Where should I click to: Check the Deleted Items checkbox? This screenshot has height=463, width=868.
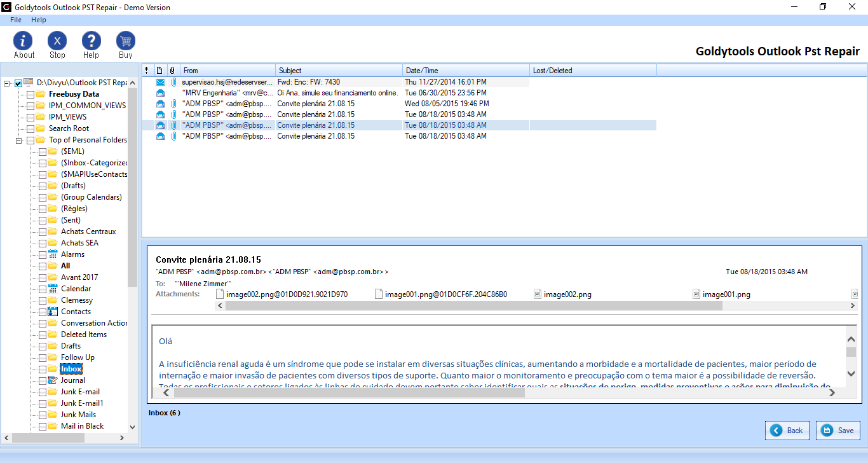coord(43,335)
